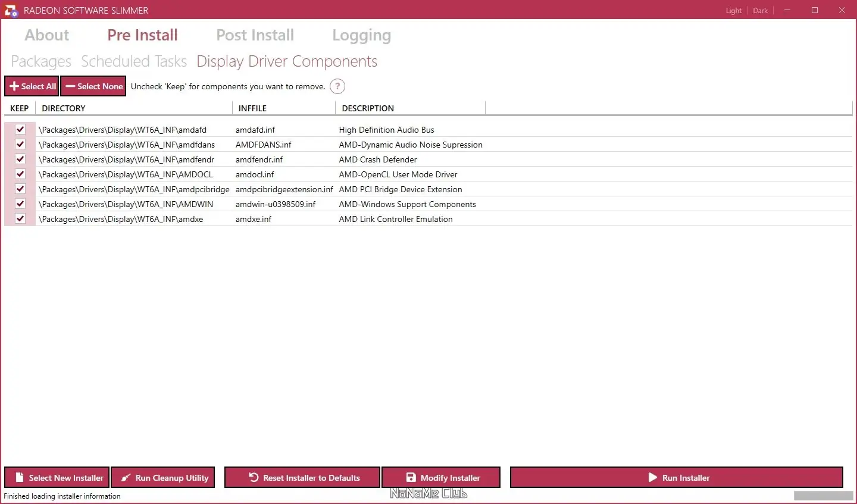This screenshot has height=504, width=857.
Task: Start the Run Installer button
Action: [x=677, y=478]
